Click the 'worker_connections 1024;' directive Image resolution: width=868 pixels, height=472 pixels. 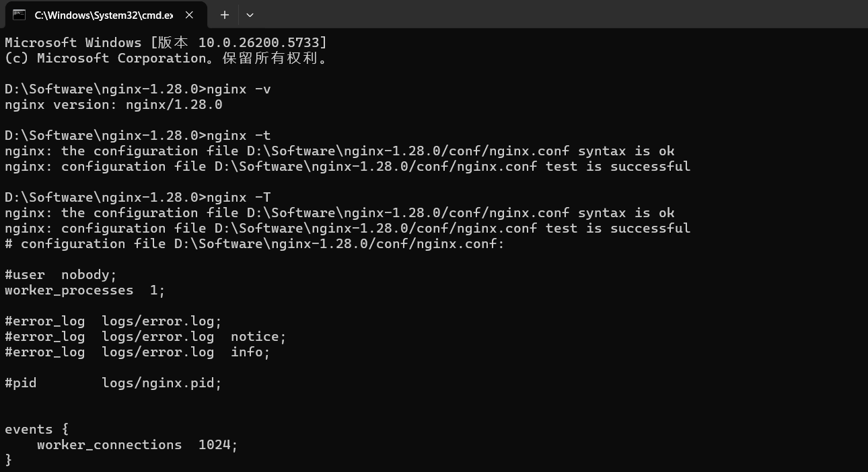tap(137, 444)
